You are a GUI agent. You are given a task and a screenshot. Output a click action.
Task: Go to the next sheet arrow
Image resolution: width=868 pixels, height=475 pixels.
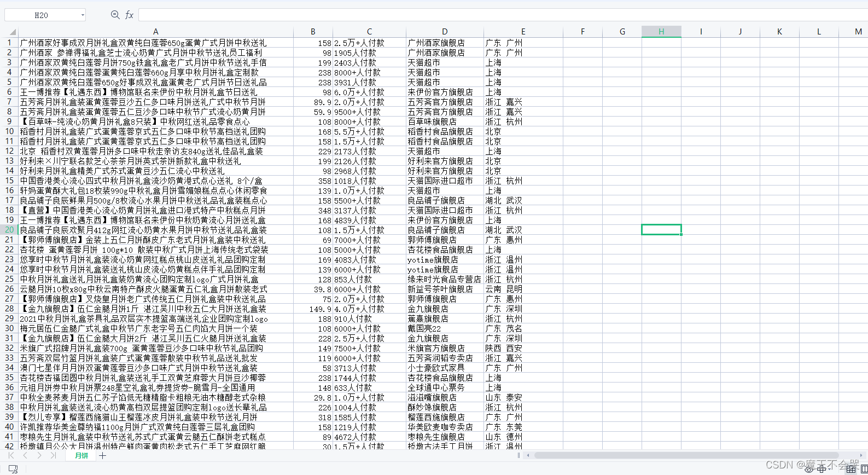coord(39,455)
